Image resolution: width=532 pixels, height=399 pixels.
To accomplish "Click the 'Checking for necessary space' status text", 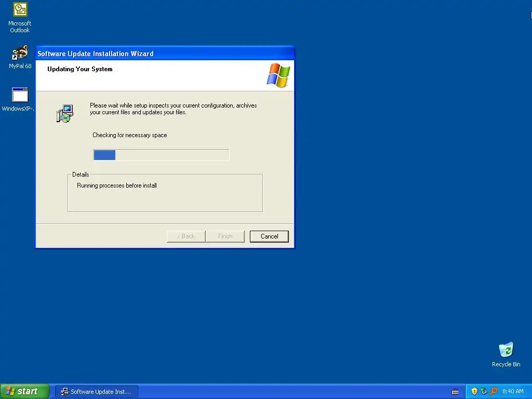I will tap(129, 135).
